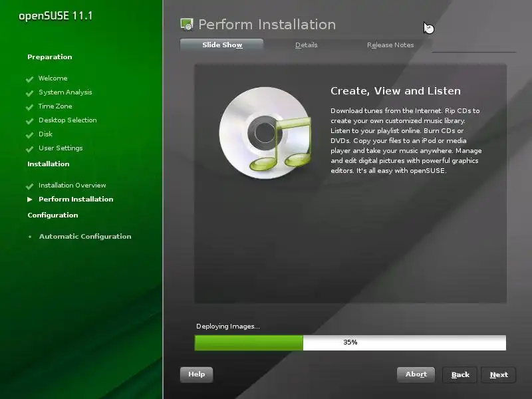Click the Deploying Images status text

(x=228, y=327)
